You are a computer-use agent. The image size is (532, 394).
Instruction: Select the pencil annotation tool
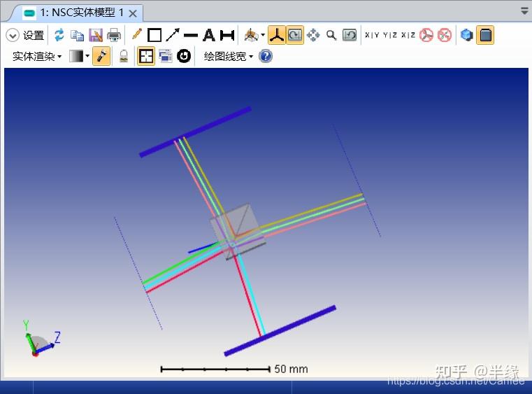coord(137,34)
